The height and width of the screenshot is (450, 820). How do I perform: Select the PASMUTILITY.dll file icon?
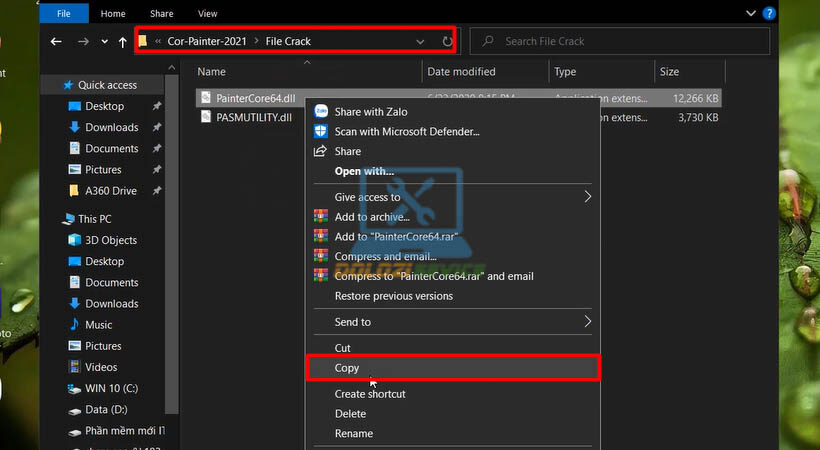coord(206,117)
